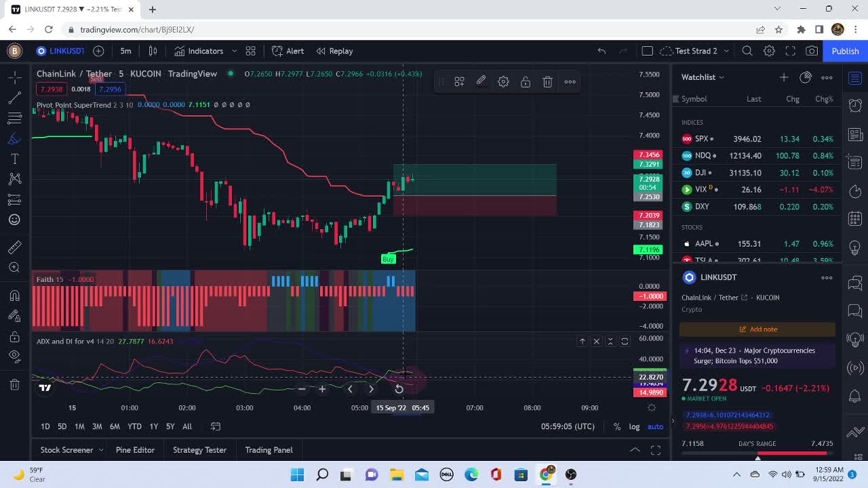Click Add note for LINKUSDT
Viewport: 868px width, 488px height.
pyautogui.click(x=757, y=329)
